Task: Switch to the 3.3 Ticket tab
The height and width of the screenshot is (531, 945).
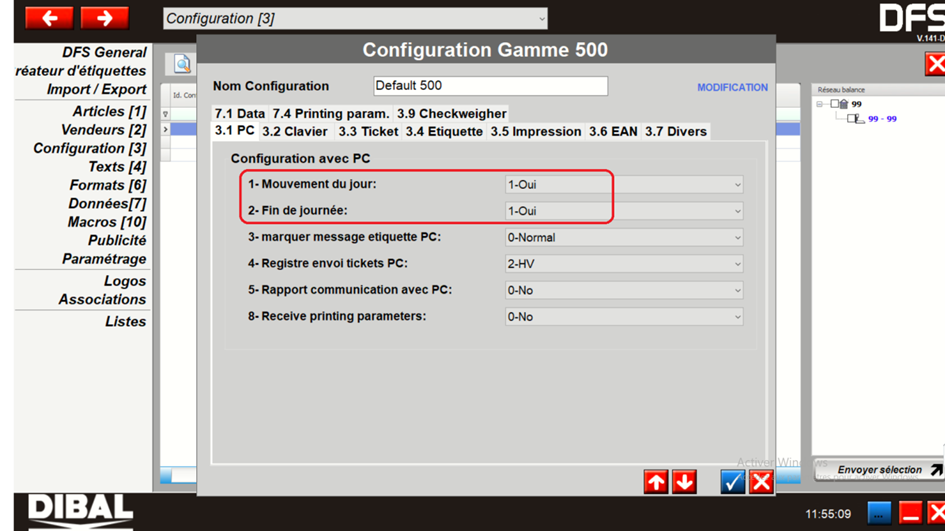Action: click(x=367, y=131)
